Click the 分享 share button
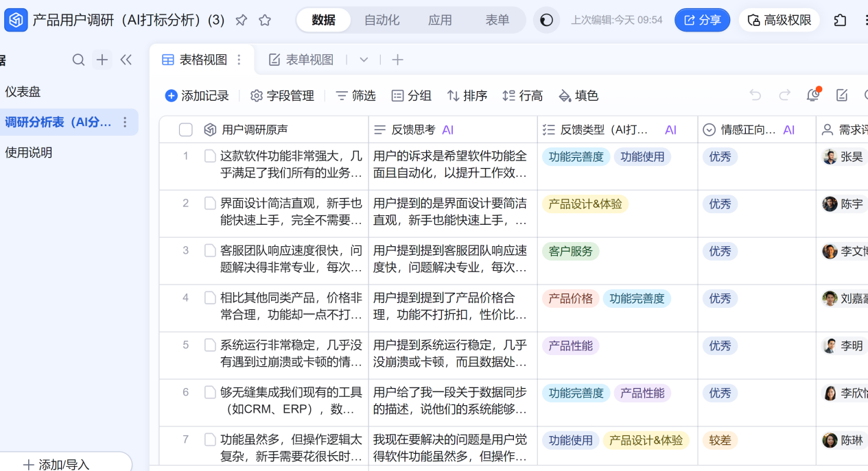This screenshot has width=868, height=471. click(x=702, y=21)
